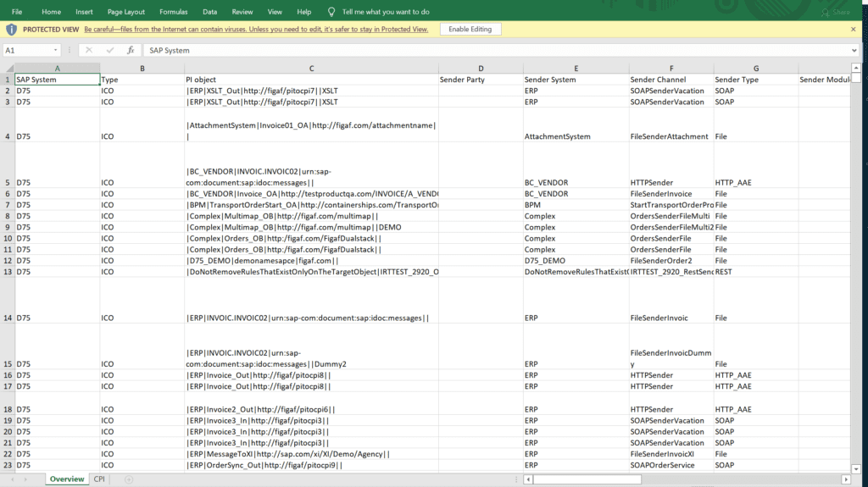The width and height of the screenshot is (868, 487).
Task: Select the 'REST' sender type cell
Action: click(756, 272)
